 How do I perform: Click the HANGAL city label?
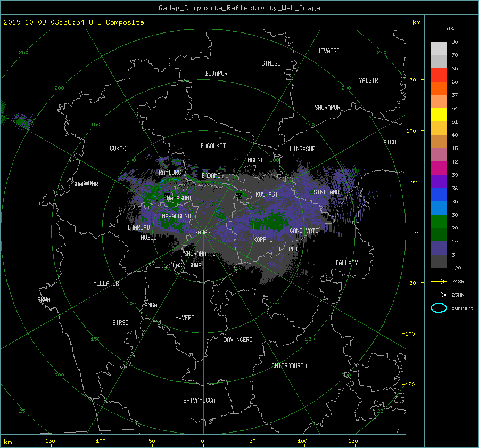151,305
